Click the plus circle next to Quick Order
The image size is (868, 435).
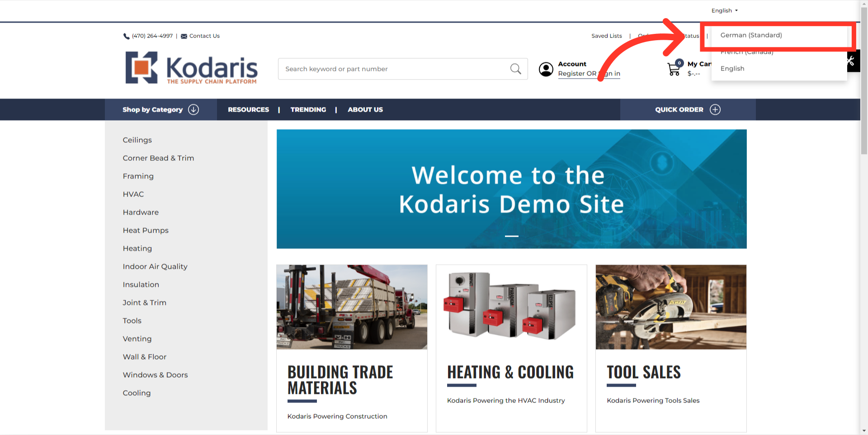click(715, 109)
